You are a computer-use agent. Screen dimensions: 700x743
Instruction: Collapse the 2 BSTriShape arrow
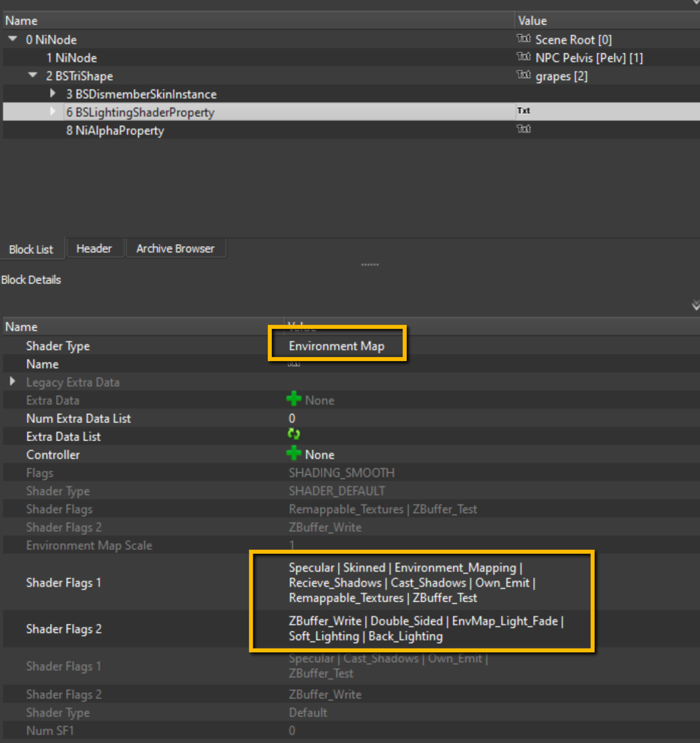pos(33,76)
